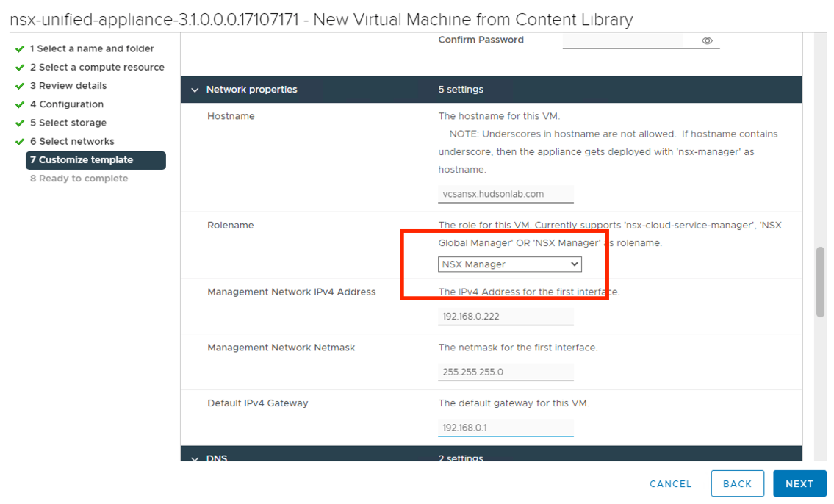Go to step 4 Configuration
This screenshot has height=504, width=834.
pyautogui.click(x=66, y=104)
